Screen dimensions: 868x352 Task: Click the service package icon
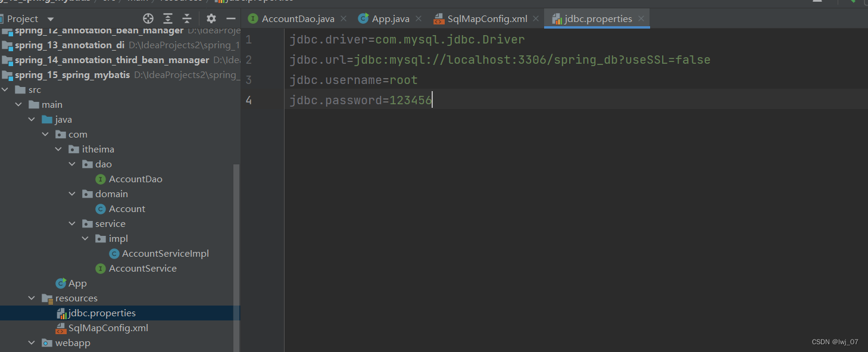click(87, 224)
